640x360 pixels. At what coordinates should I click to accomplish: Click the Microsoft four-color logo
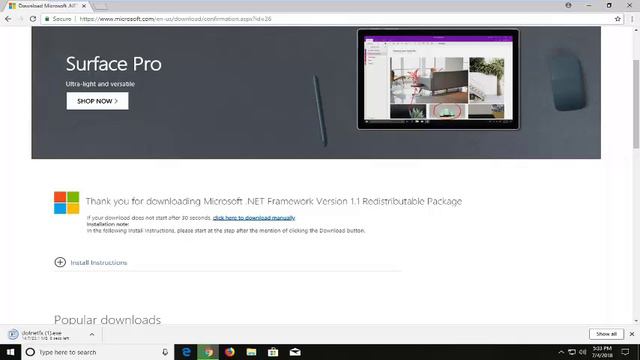[67, 202]
